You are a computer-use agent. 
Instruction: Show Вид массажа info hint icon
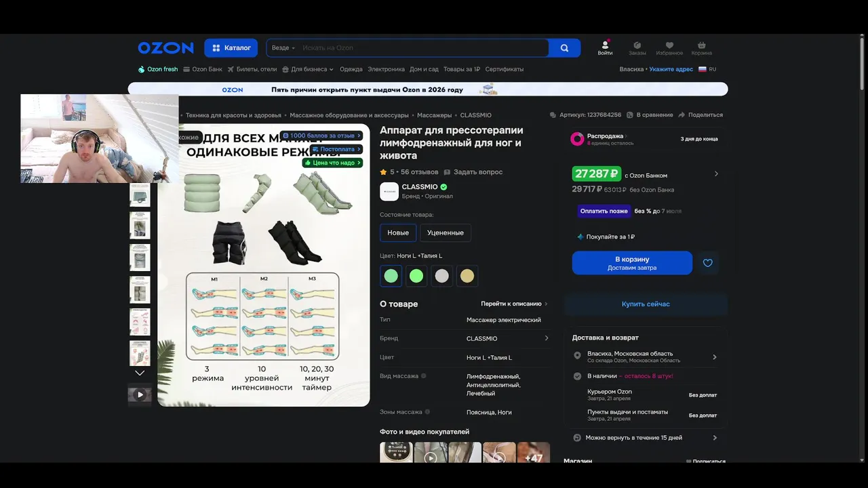[424, 375]
